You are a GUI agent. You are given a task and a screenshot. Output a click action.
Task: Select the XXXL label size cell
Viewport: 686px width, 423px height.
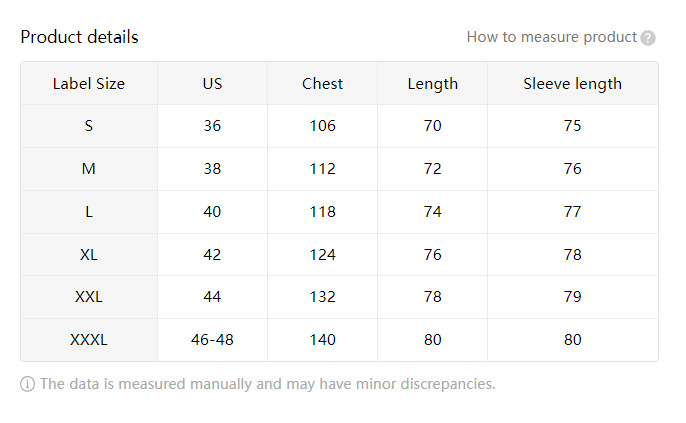coord(89,340)
